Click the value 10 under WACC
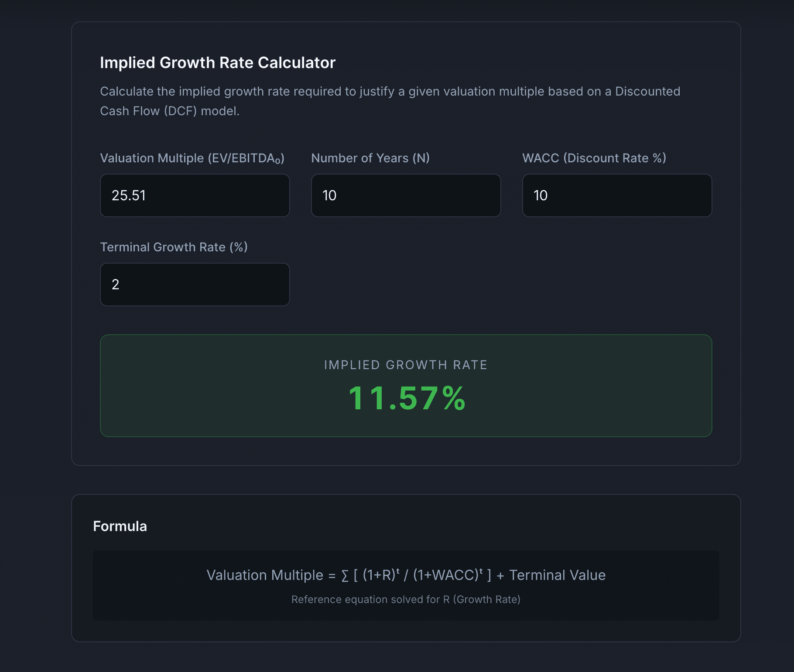 541,195
